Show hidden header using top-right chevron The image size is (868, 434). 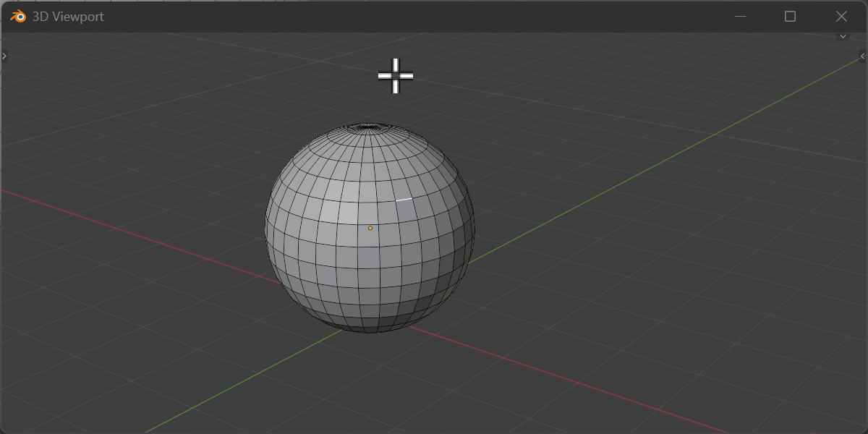pos(843,36)
